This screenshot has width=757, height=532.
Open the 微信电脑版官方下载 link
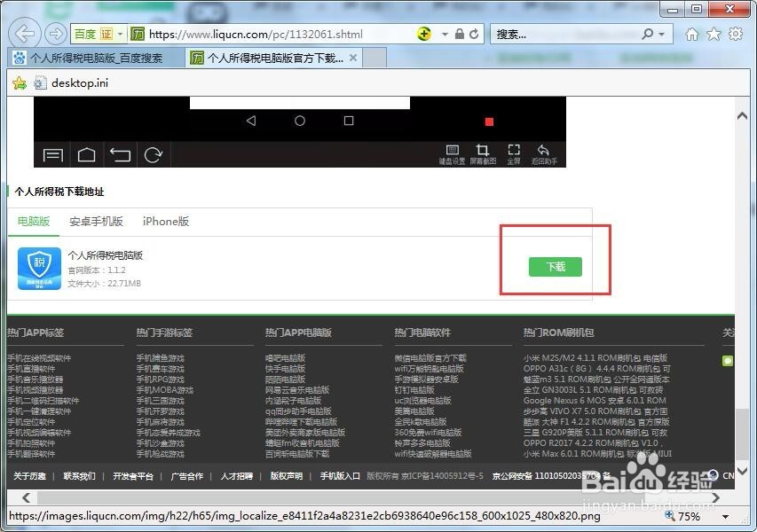tap(430, 358)
